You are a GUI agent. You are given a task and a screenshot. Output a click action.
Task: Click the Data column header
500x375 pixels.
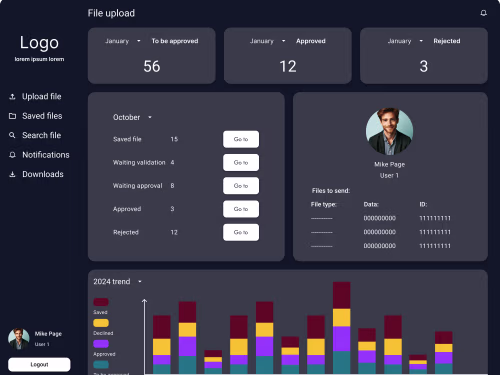(371, 204)
